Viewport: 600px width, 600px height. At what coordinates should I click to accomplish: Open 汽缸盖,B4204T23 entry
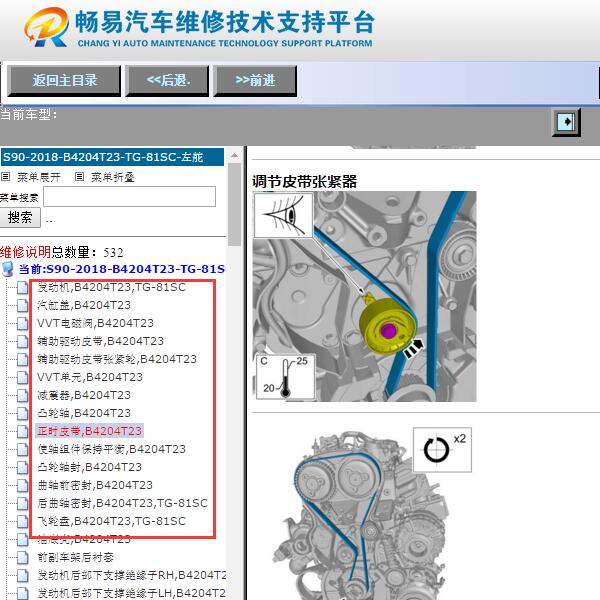pos(84,305)
